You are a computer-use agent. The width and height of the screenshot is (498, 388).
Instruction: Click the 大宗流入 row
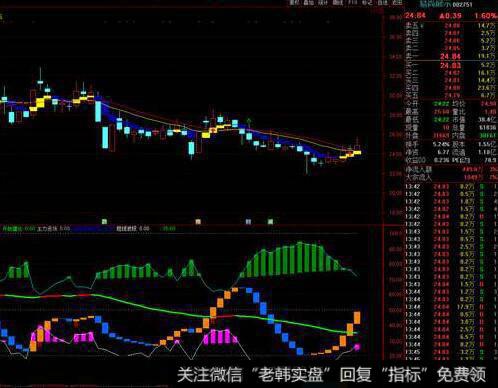tap(451, 177)
